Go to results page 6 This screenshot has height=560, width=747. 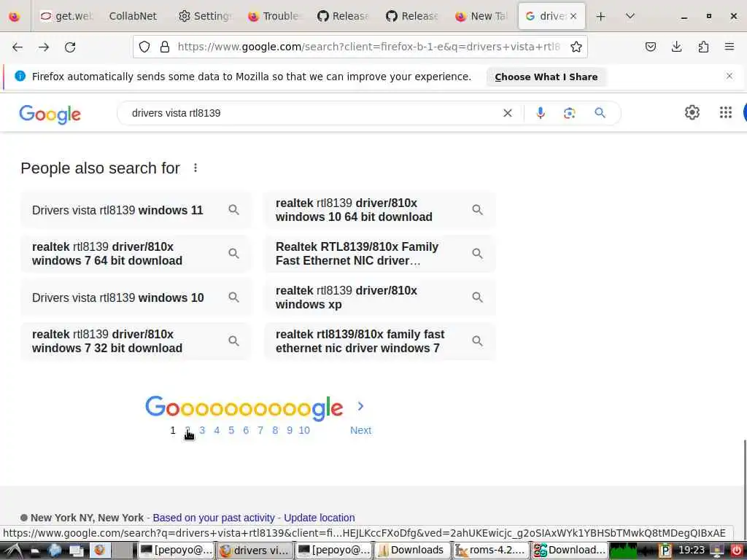click(246, 430)
